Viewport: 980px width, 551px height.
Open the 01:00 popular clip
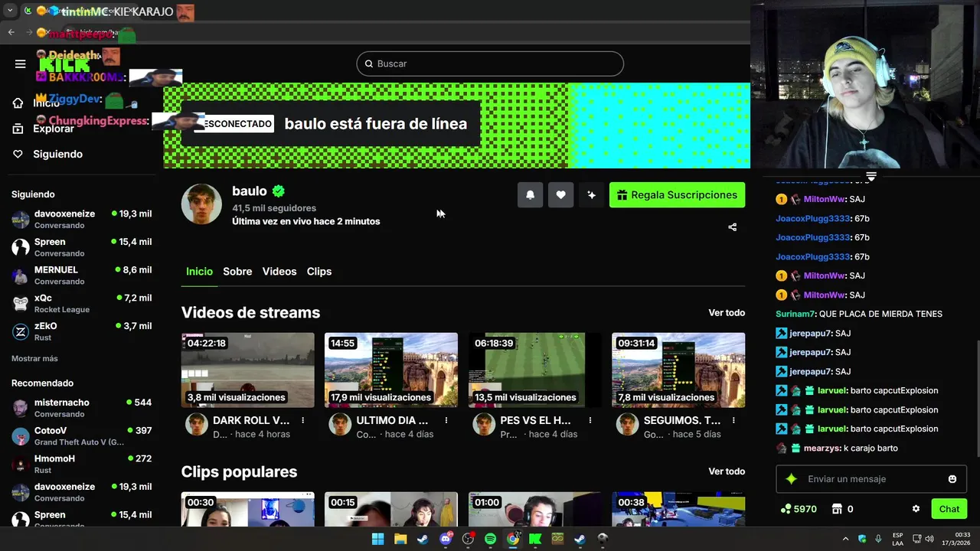[534, 509]
